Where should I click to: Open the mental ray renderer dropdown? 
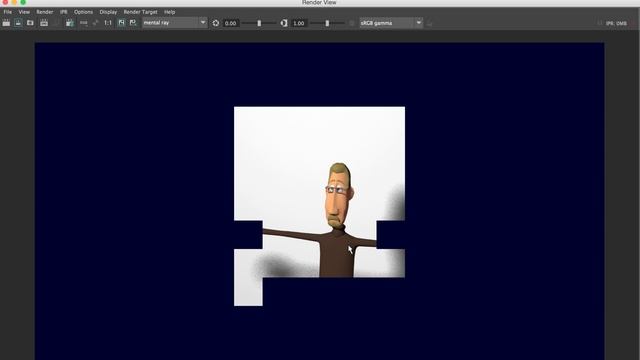(174, 23)
